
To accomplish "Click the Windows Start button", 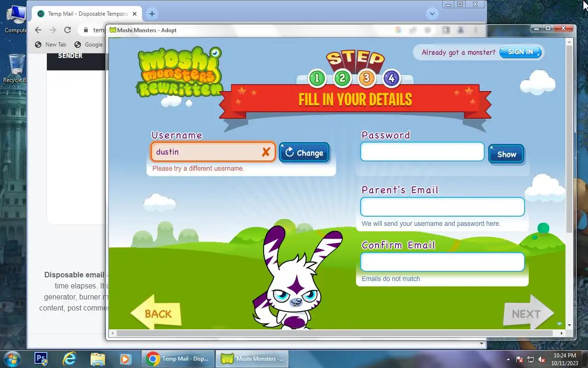I will [x=12, y=358].
